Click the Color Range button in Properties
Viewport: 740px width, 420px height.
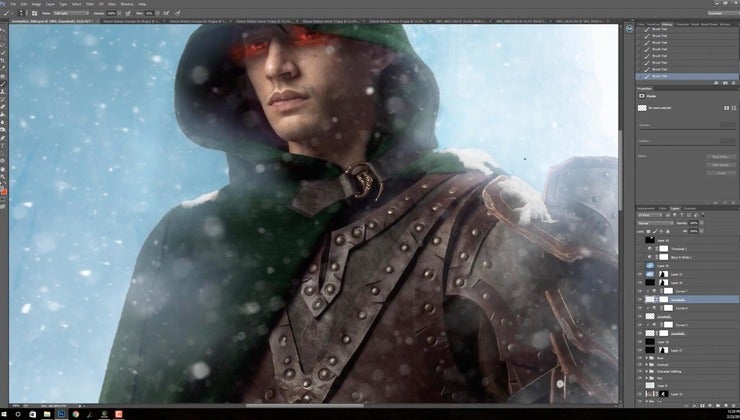pyautogui.click(x=721, y=165)
